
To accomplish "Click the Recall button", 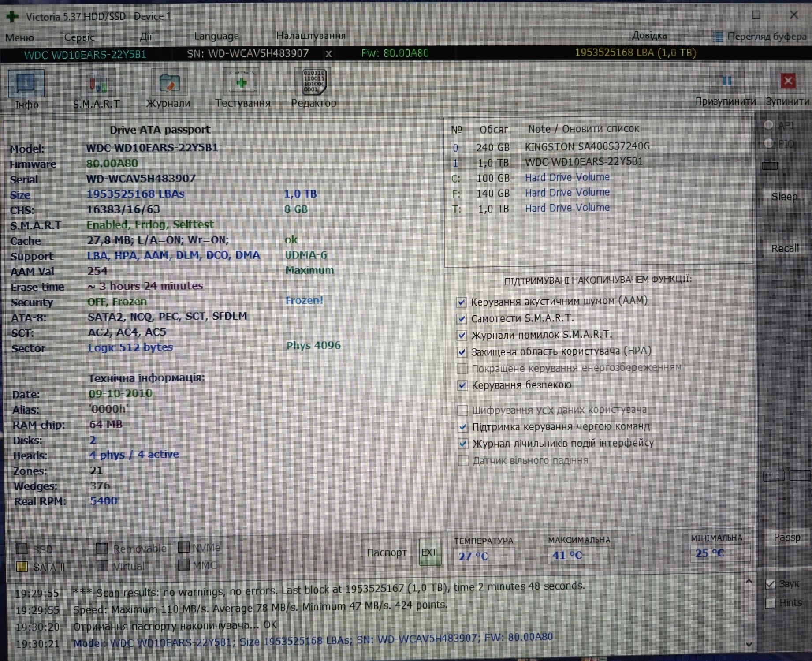I will (785, 249).
